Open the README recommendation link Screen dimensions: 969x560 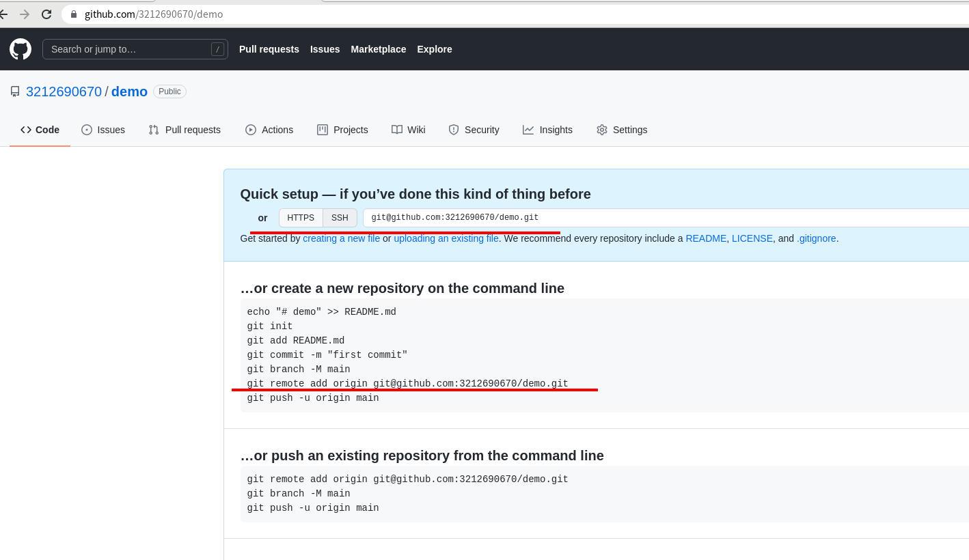point(706,238)
